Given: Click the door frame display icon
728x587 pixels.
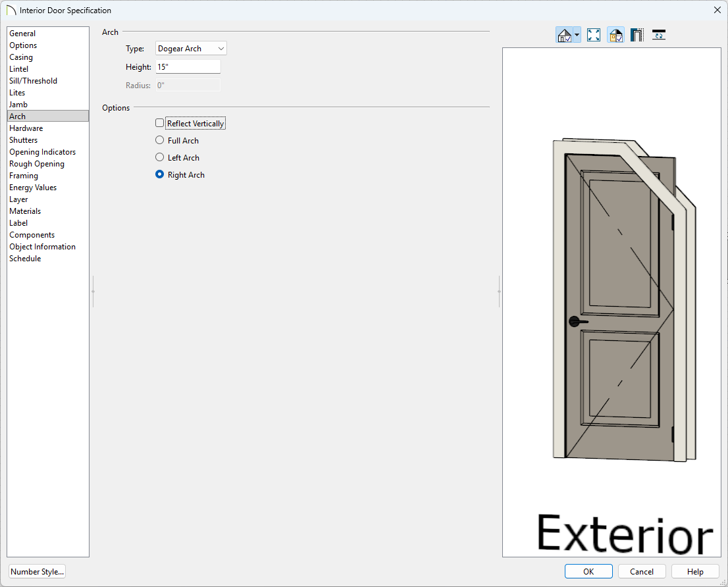Looking at the screenshot, I should coord(637,36).
